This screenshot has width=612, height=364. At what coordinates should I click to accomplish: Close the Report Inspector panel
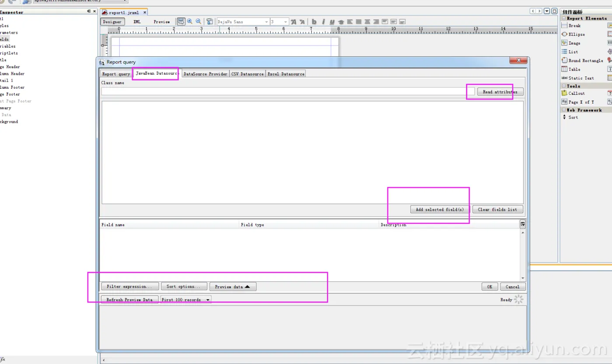[95, 11]
